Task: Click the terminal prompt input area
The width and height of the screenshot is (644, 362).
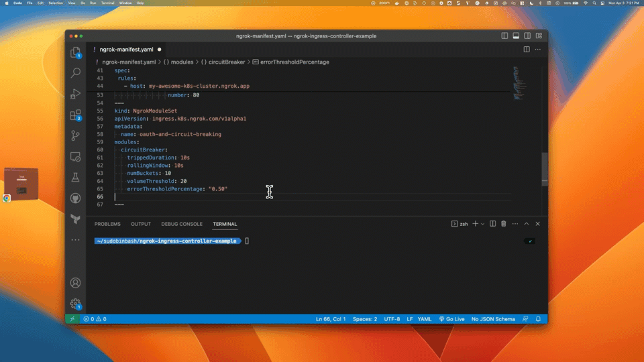Action: [x=247, y=241]
